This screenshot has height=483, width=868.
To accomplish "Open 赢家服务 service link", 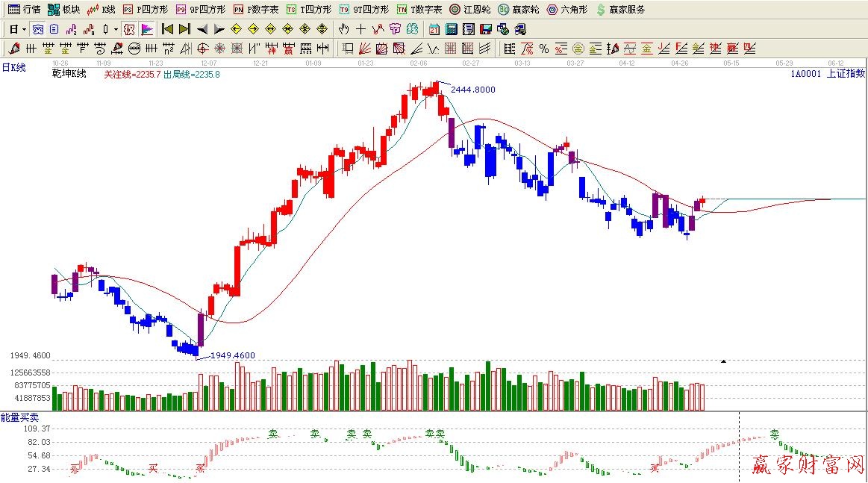I will (x=620, y=10).
